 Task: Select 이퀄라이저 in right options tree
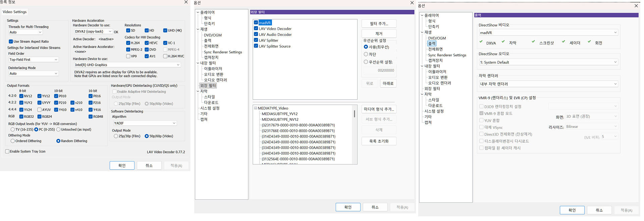tap(437, 71)
